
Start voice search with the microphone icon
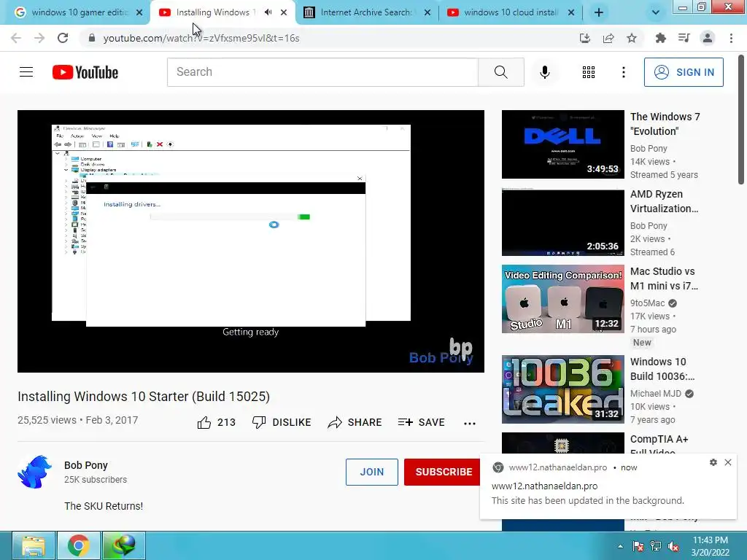[x=544, y=72]
